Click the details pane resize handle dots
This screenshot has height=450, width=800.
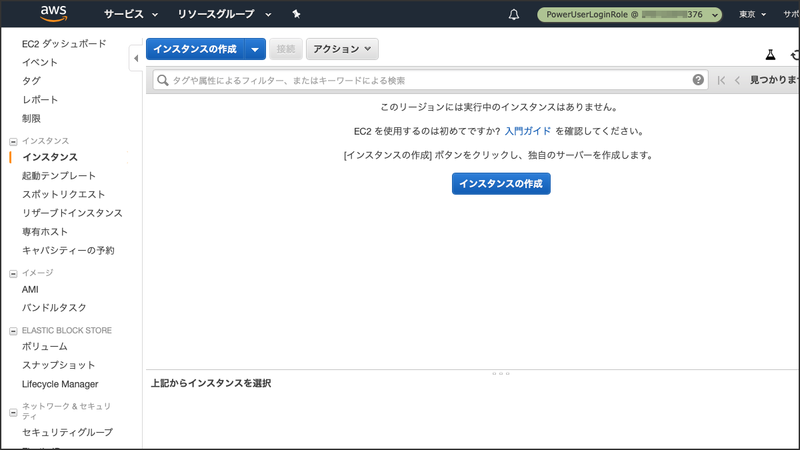[x=501, y=373]
